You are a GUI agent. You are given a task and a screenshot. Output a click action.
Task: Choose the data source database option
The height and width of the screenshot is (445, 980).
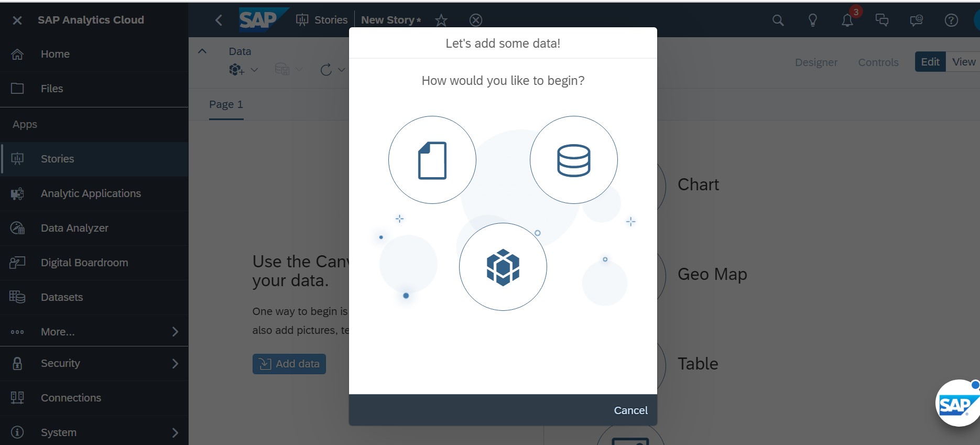click(x=573, y=160)
